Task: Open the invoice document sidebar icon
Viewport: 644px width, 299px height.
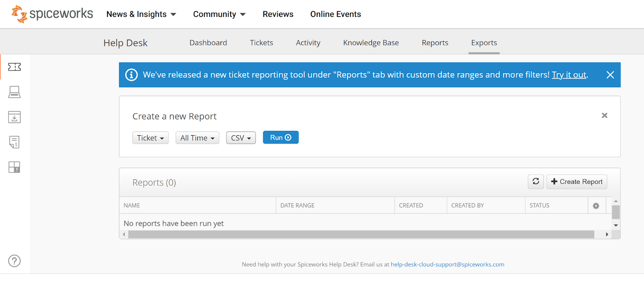Action: (x=14, y=142)
